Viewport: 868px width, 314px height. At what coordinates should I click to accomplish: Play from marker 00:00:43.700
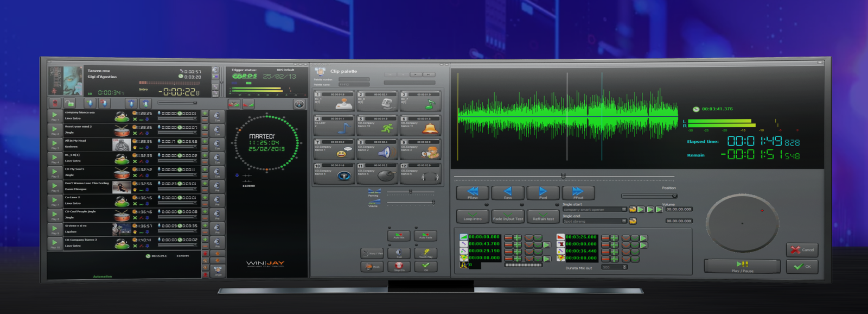(x=547, y=244)
